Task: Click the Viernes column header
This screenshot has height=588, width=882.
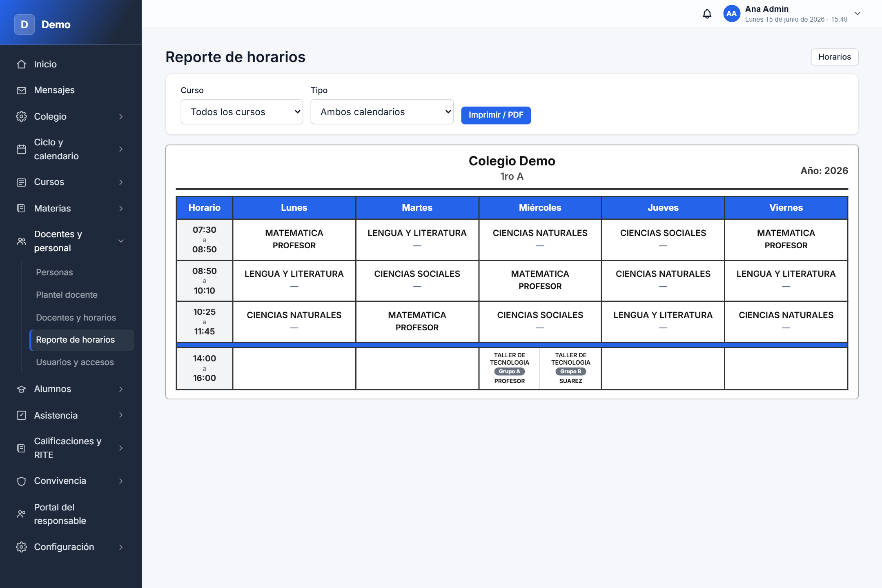Action: [x=786, y=208]
